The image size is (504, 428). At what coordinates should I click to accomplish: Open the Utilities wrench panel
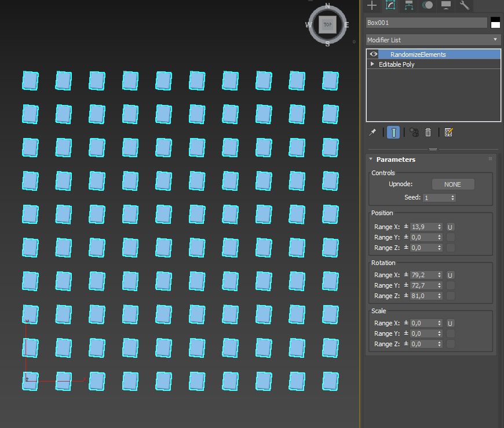464,5
